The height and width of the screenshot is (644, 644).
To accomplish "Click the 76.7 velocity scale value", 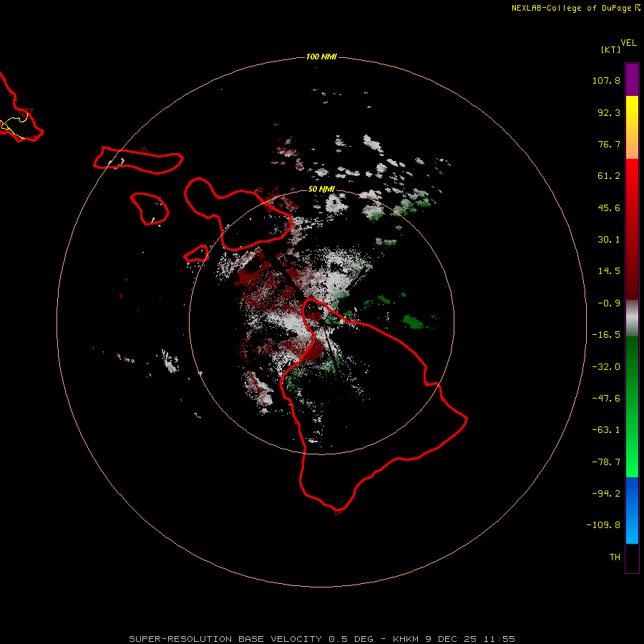I will point(609,144).
